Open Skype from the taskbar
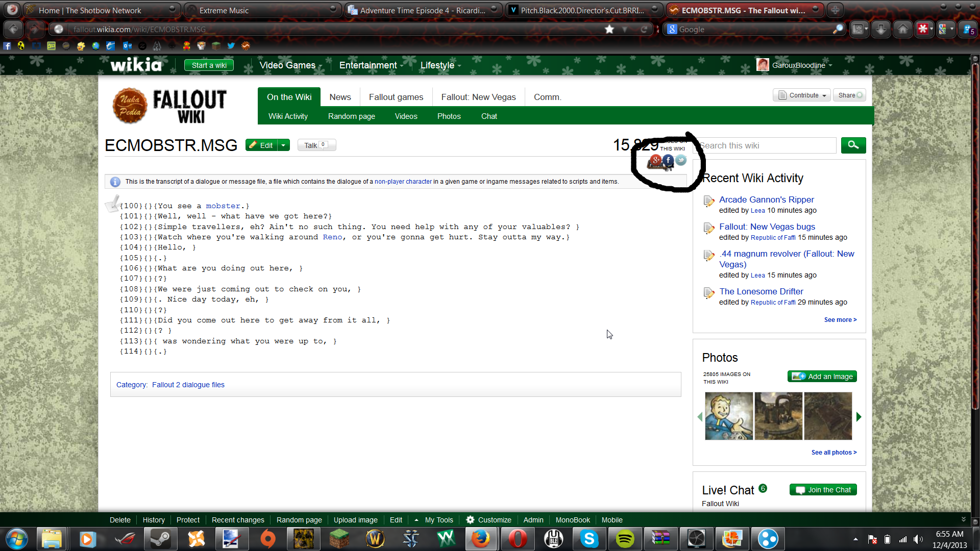 coord(589,539)
